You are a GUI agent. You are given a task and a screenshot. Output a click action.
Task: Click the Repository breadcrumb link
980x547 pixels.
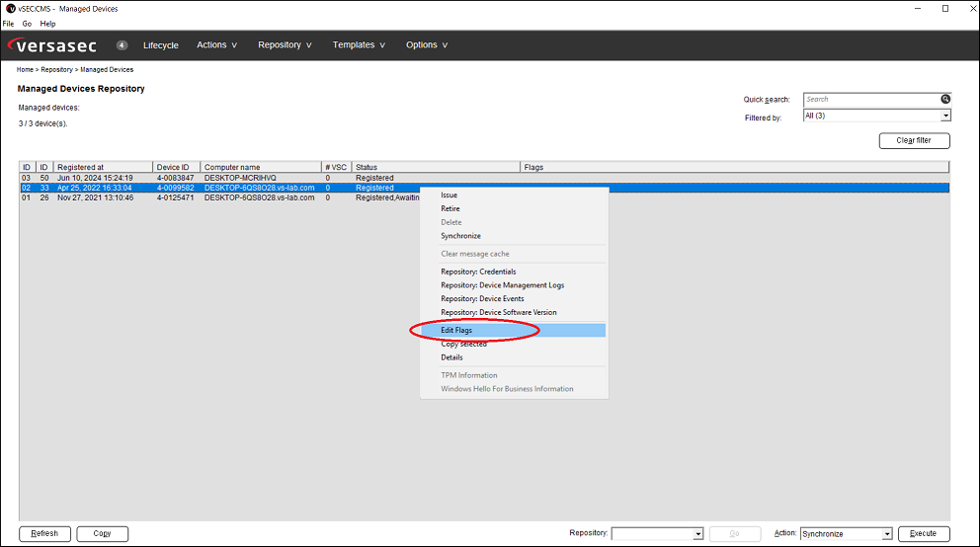coord(57,70)
